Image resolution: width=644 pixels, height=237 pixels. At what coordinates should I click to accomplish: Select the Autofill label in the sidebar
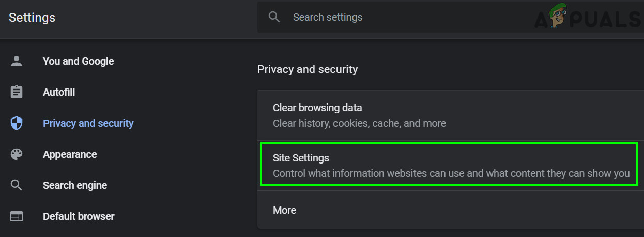(59, 92)
